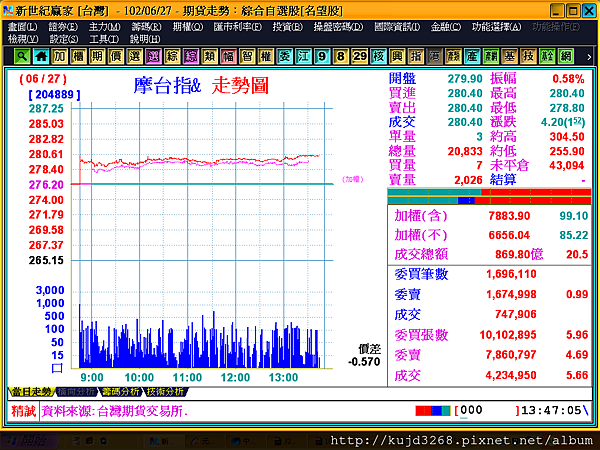Click the green 網 toolbar icon
This screenshot has width=600, height=450.
point(566,56)
